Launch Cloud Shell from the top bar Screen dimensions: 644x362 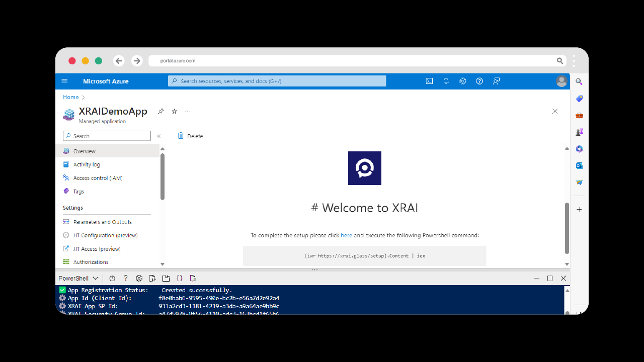coord(429,81)
